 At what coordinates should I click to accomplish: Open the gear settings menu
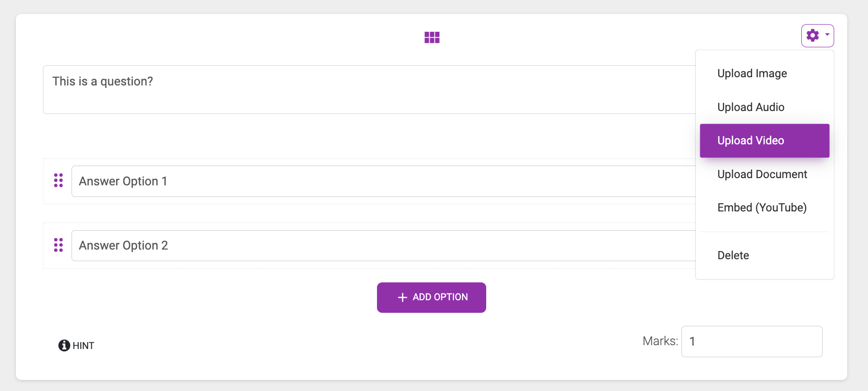click(x=813, y=35)
